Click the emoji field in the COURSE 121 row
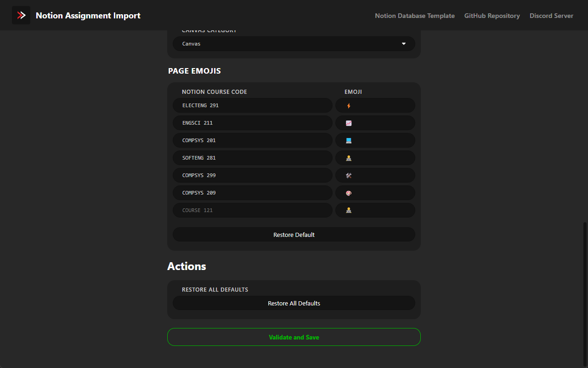The image size is (588, 368). coord(375,210)
